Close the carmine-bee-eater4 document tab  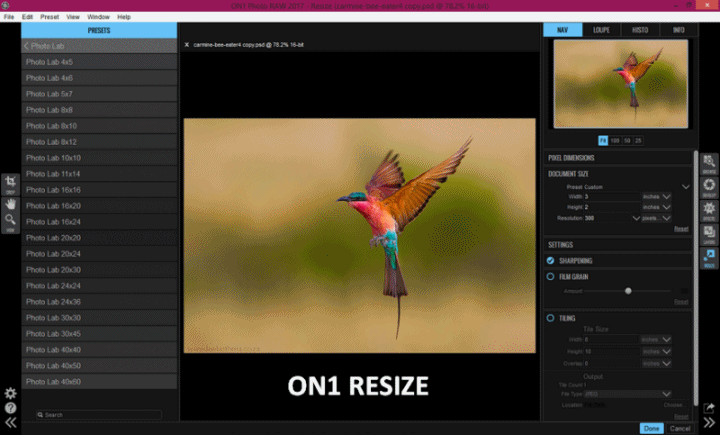pos(186,45)
